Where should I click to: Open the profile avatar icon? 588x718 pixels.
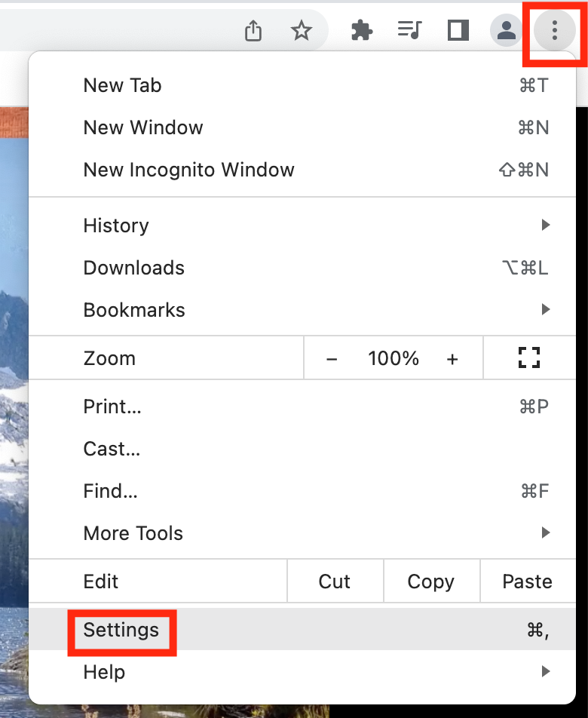[x=506, y=30]
